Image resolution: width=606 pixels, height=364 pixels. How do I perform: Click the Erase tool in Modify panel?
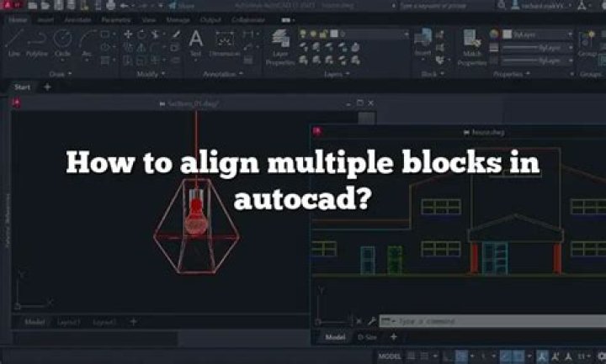tap(176, 34)
